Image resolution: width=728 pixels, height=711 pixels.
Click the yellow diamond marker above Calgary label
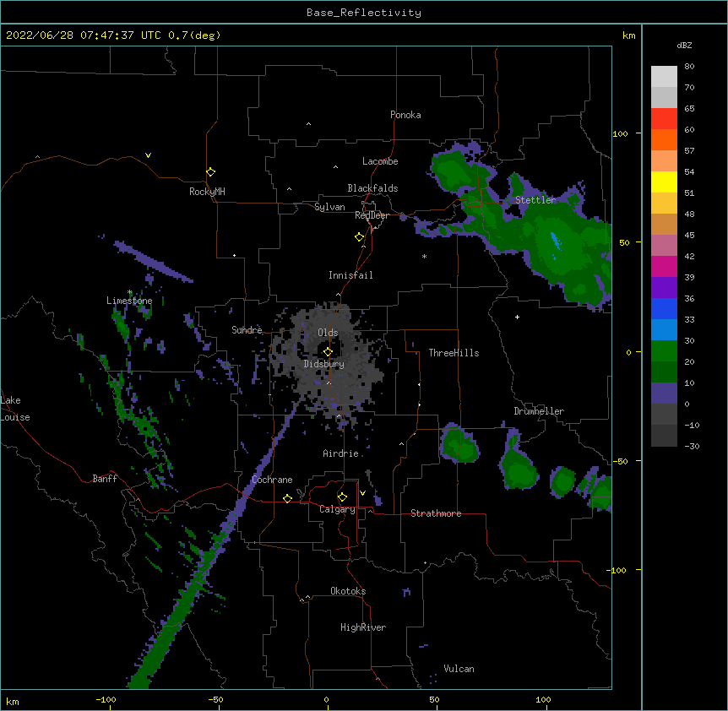click(x=342, y=497)
